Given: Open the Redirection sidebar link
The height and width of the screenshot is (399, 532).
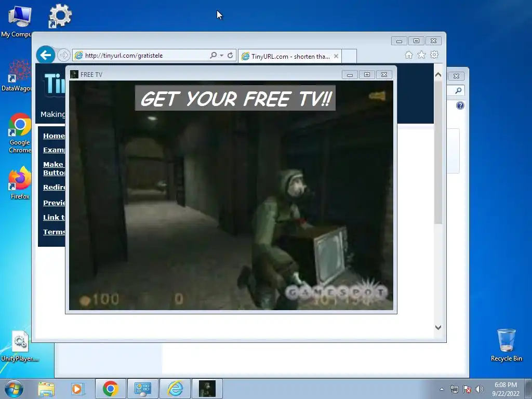Looking at the screenshot, I should pyautogui.click(x=54, y=187).
